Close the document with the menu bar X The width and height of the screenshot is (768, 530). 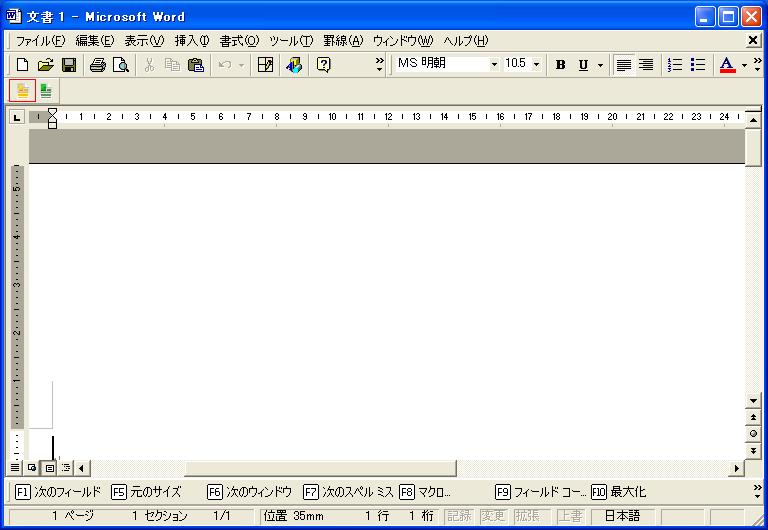coord(753,40)
